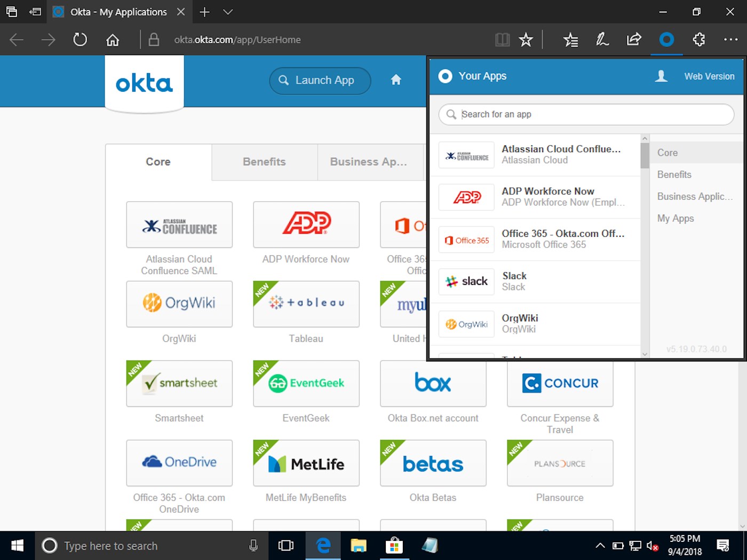Image resolution: width=747 pixels, height=560 pixels.
Task: Open the OneDrive app tile
Action: coord(179,463)
